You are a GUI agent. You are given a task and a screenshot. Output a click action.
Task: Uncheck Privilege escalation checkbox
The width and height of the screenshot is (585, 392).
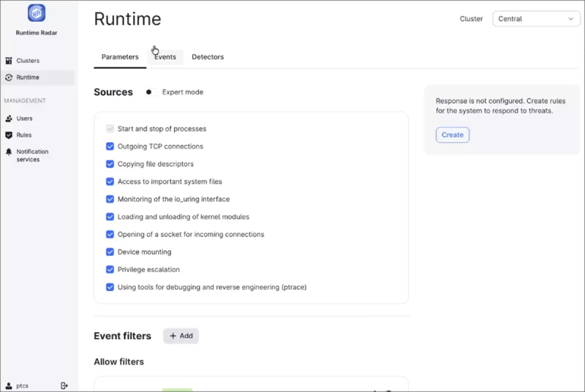[110, 270]
